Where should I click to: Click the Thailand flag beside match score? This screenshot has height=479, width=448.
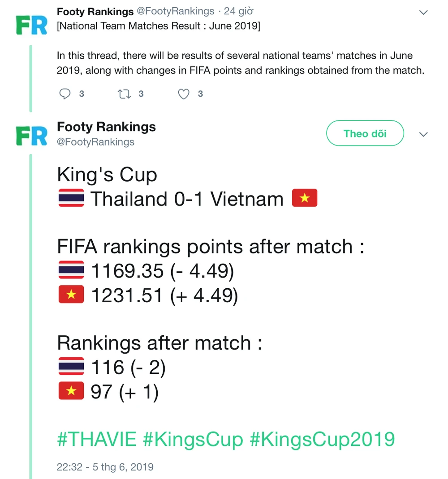[71, 198]
